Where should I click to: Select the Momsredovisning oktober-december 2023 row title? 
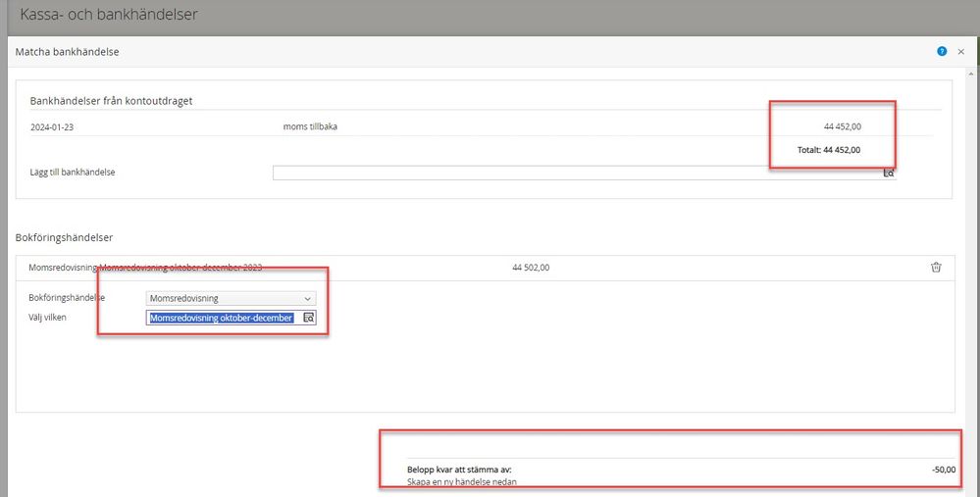point(146,267)
